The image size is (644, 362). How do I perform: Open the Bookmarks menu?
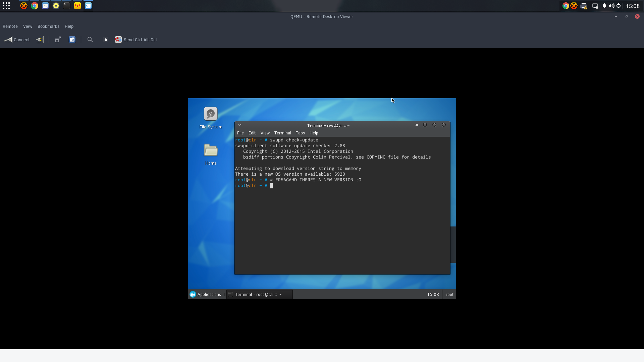click(48, 26)
